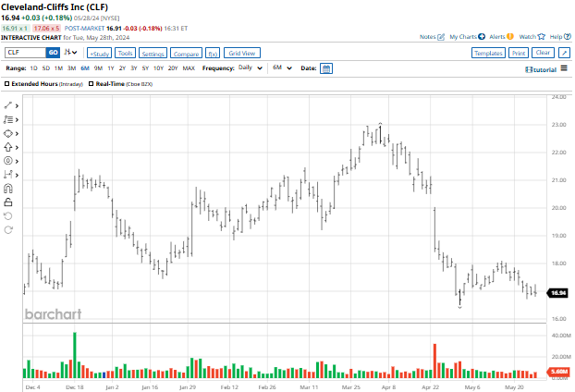Select the trend line drawing tool
The image size is (575, 392).
tap(8, 105)
